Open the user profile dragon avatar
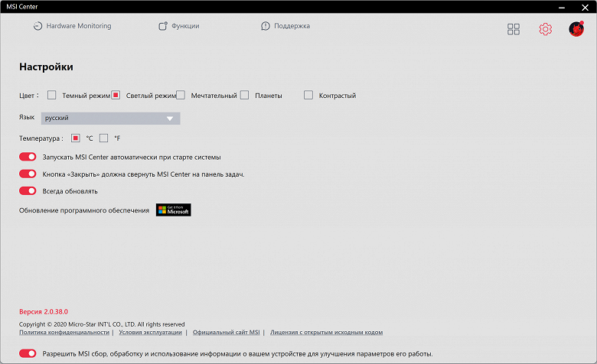 576,29
